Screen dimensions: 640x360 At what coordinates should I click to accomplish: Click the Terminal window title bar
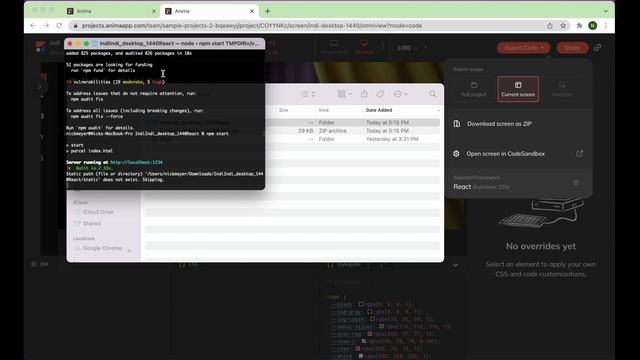click(x=164, y=43)
